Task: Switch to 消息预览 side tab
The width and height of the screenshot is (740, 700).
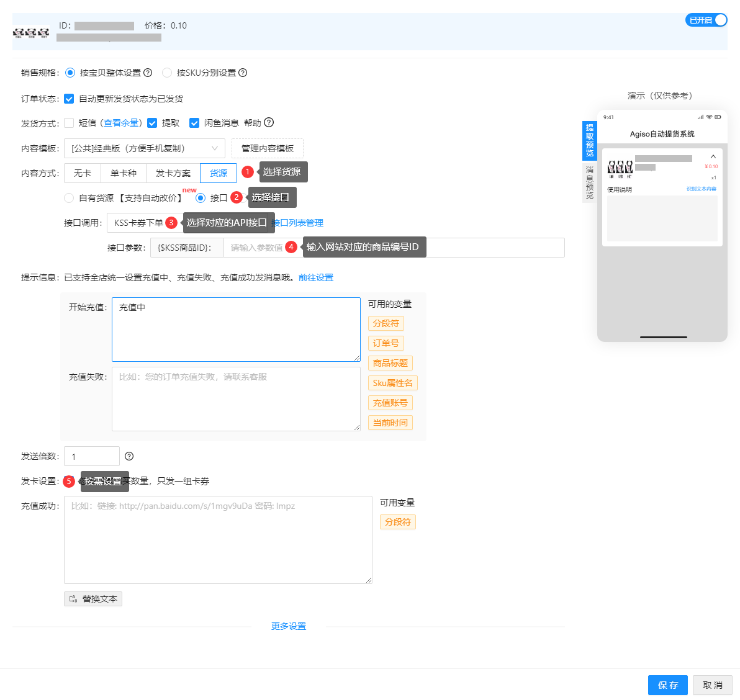Action: pos(589,182)
